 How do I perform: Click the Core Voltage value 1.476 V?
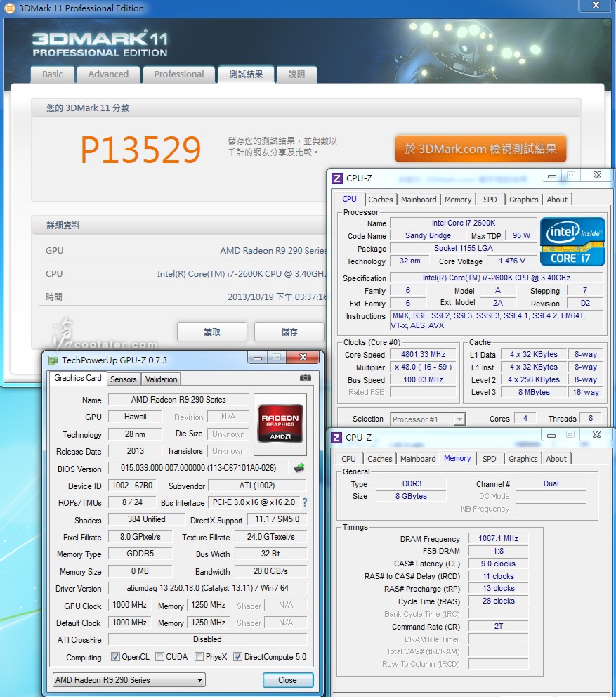[x=511, y=261]
